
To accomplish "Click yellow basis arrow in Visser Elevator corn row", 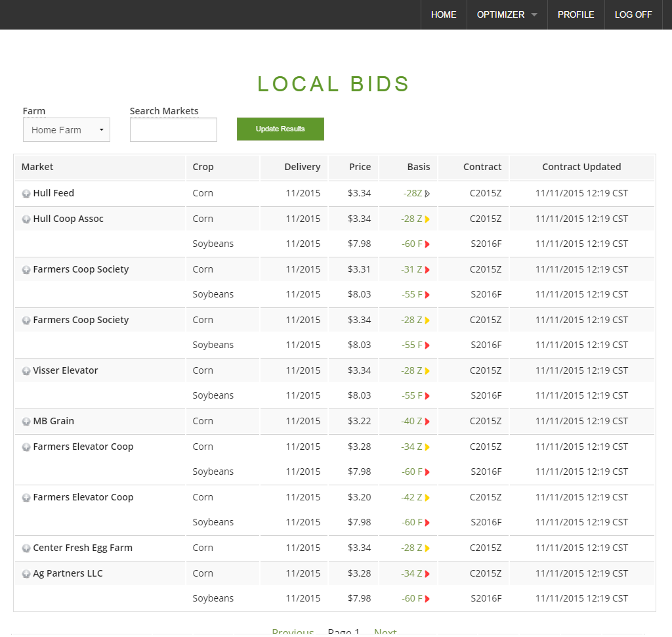I will [x=427, y=372].
